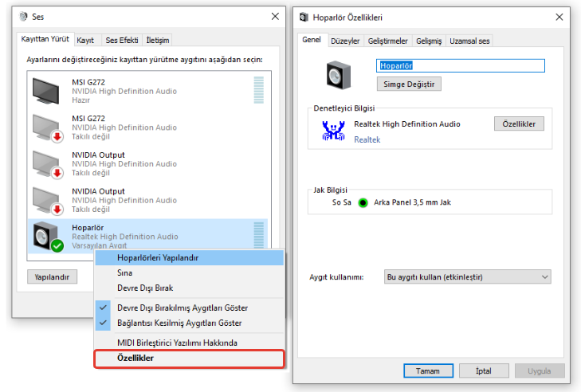
Task: Switch to the Geliştirmeler tab
Action: 387,41
